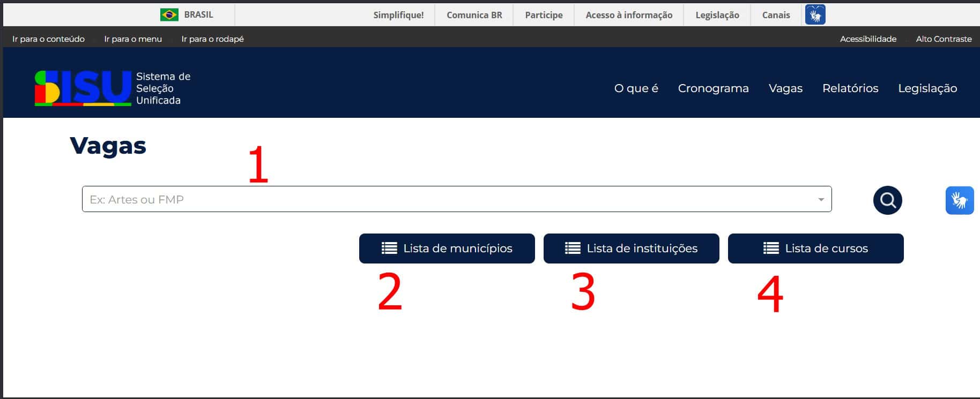Expand the search field dropdown arrow

(x=821, y=200)
